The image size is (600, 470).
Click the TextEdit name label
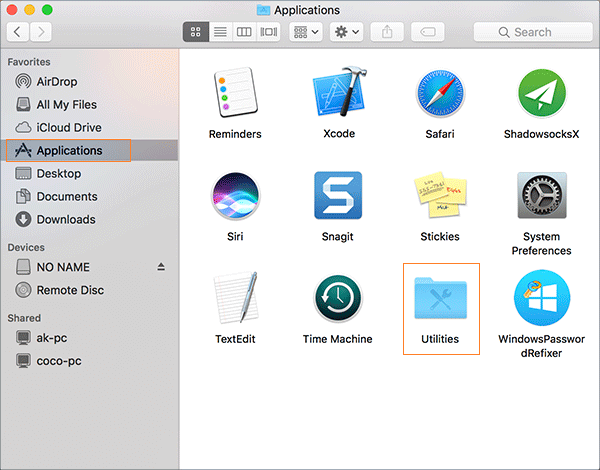(235, 339)
